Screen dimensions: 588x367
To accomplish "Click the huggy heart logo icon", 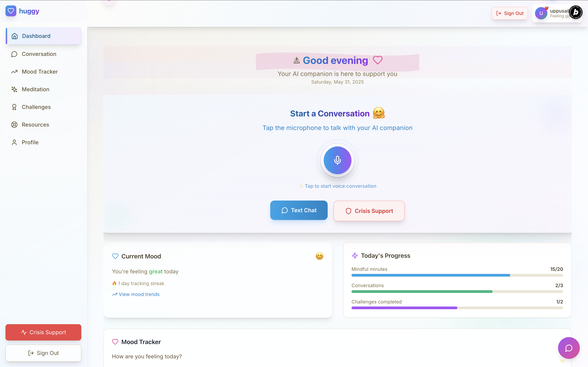I will (11, 11).
